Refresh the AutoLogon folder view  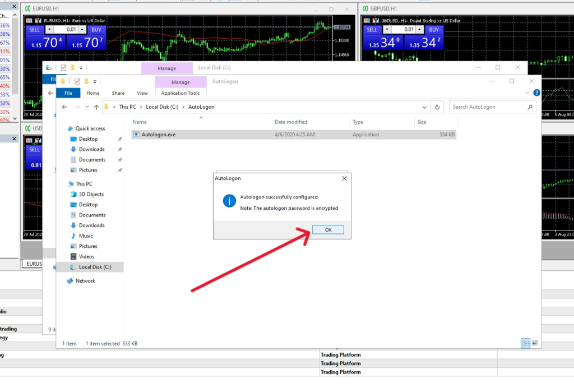point(437,107)
